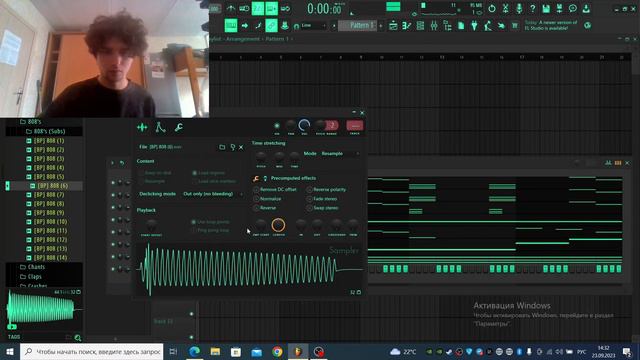Open Declicking mode dropdown

212,194
